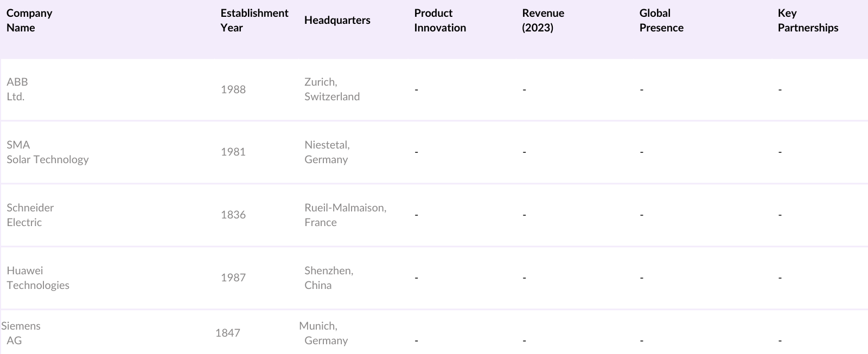Select the Rueil-Malmaison, France headquarters cell
This screenshot has width=868, height=354.
pyautogui.click(x=345, y=215)
